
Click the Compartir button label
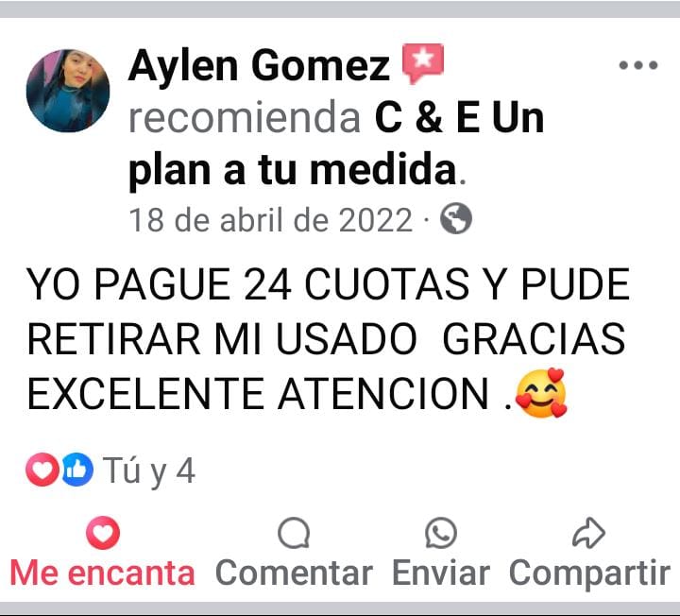pyautogui.click(x=589, y=574)
